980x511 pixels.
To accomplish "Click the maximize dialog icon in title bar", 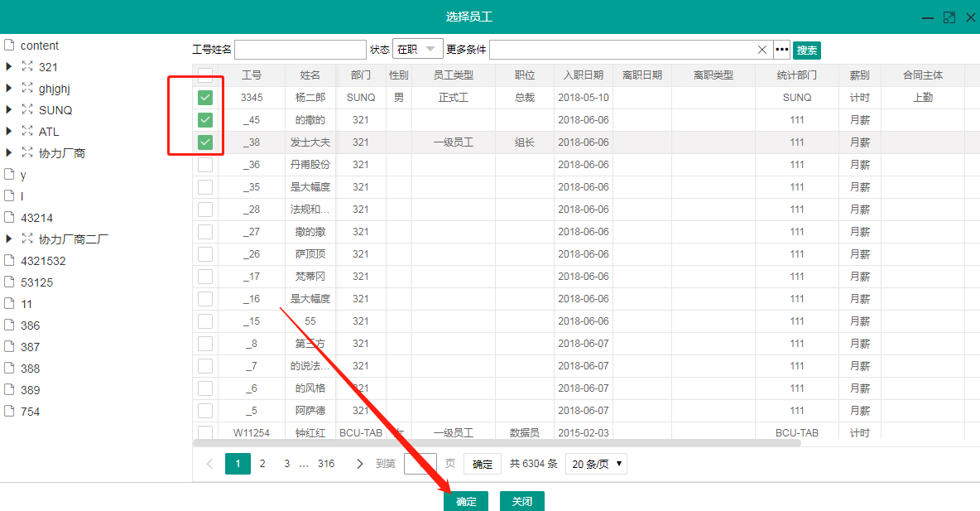I will click(x=949, y=17).
